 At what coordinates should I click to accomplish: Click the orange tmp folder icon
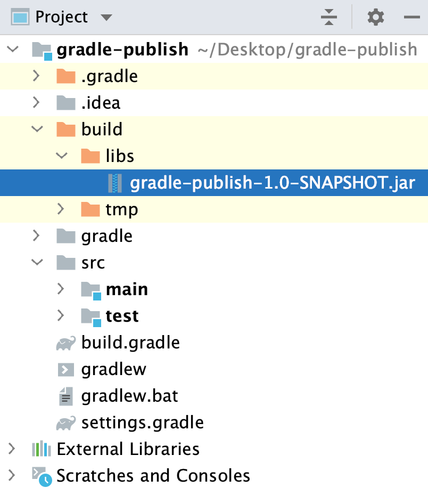tap(90, 209)
